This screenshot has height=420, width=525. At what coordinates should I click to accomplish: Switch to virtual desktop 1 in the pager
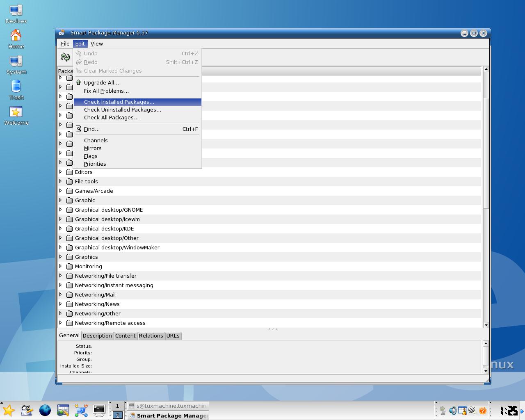(117, 406)
